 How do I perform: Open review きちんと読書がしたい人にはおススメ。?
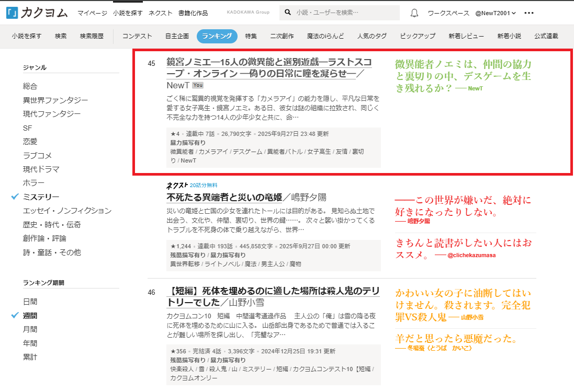463,249
